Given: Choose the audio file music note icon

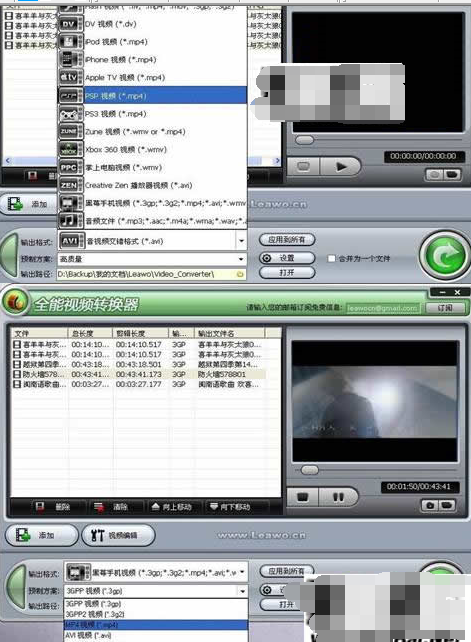Looking at the screenshot, I should click(x=71, y=221).
